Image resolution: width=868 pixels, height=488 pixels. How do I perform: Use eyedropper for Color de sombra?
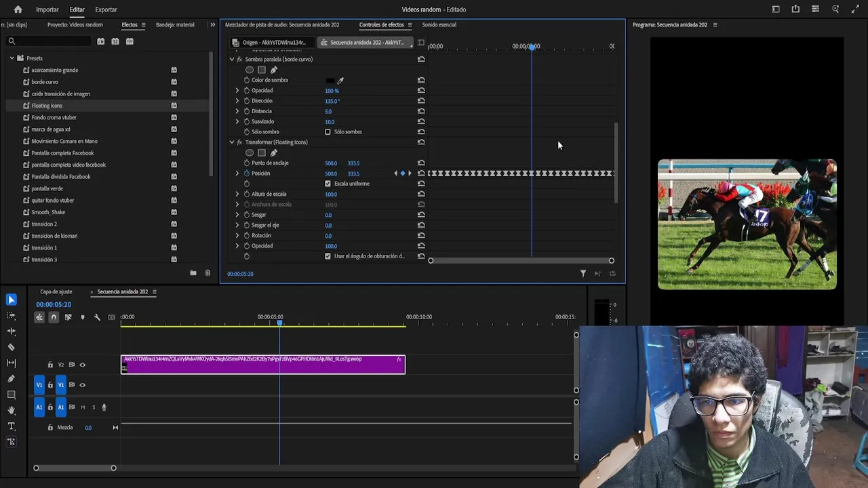340,80
